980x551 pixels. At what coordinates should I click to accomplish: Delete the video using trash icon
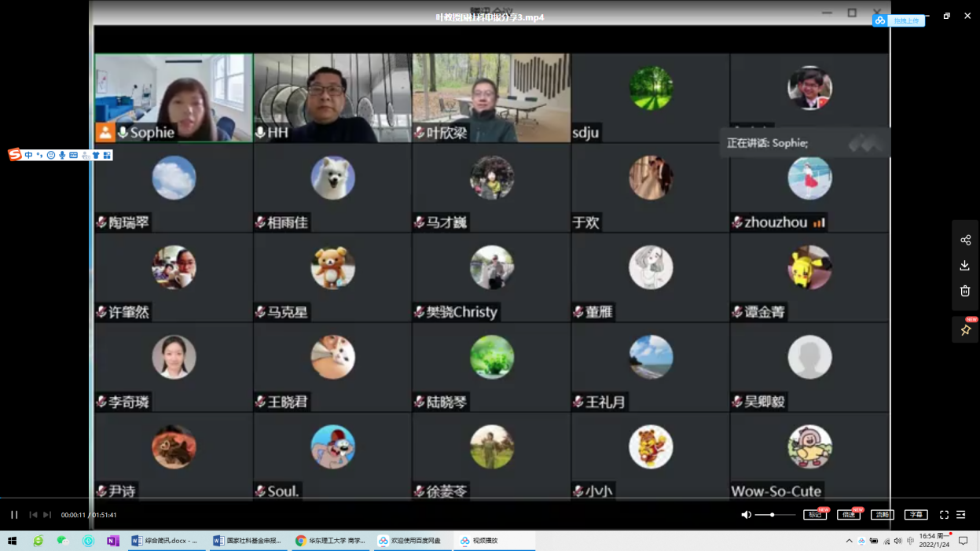965,291
